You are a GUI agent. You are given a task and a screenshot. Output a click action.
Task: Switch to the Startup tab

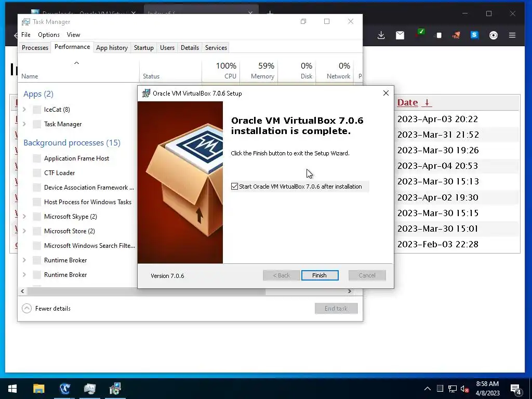point(143,47)
